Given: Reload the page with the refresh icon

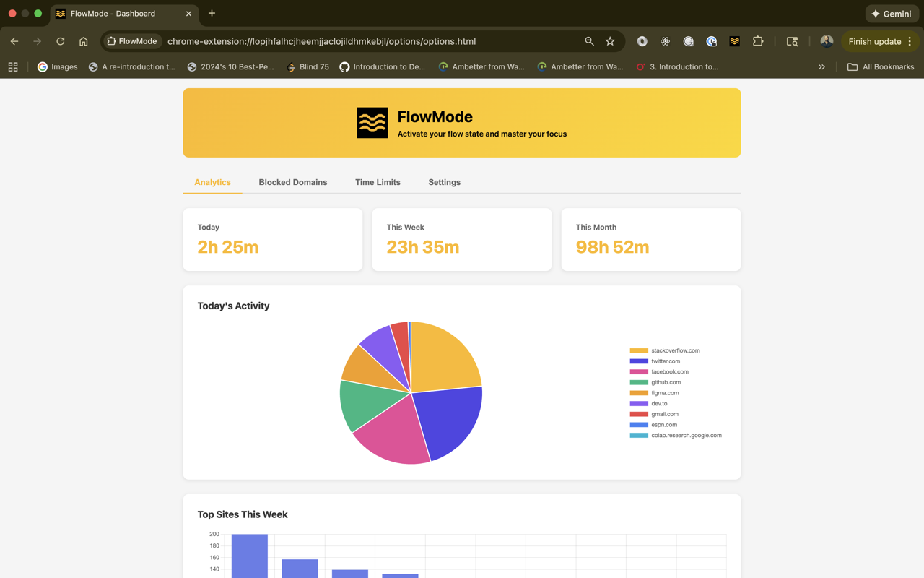Looking at the screenshot, I should (60, 41).
